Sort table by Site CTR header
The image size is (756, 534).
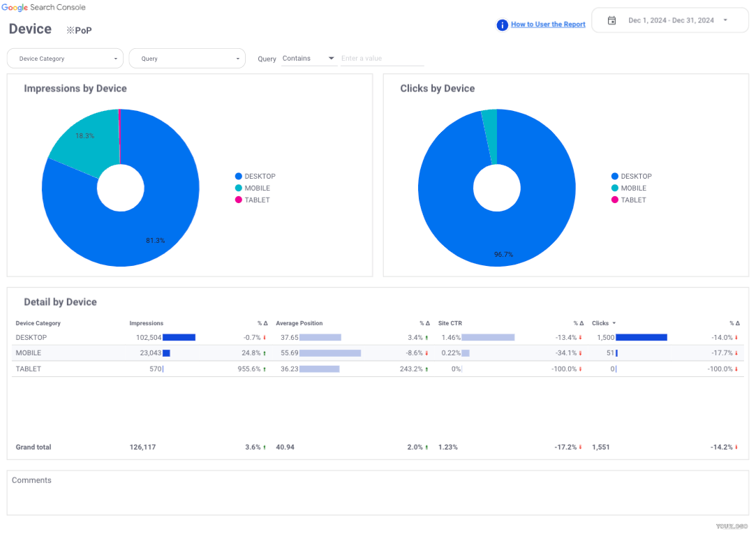coord(450,323)
